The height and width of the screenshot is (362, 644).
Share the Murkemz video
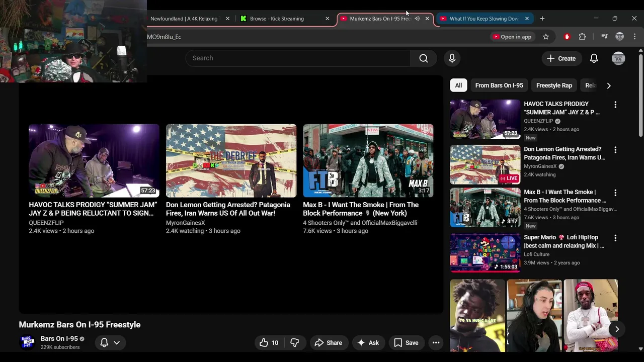pos(328,343)
